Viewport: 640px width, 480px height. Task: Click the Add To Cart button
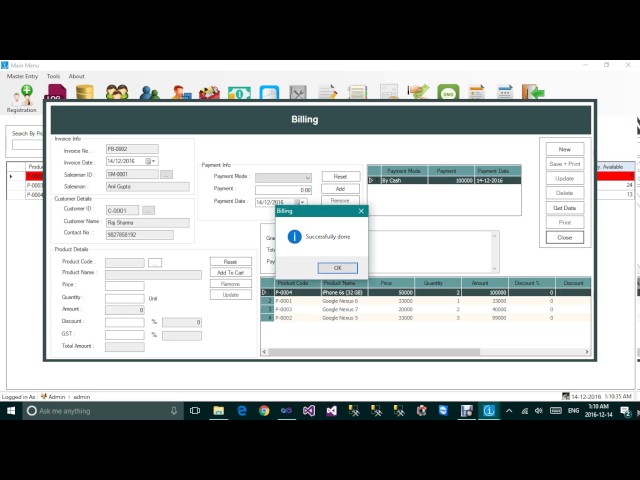[231, 272]
